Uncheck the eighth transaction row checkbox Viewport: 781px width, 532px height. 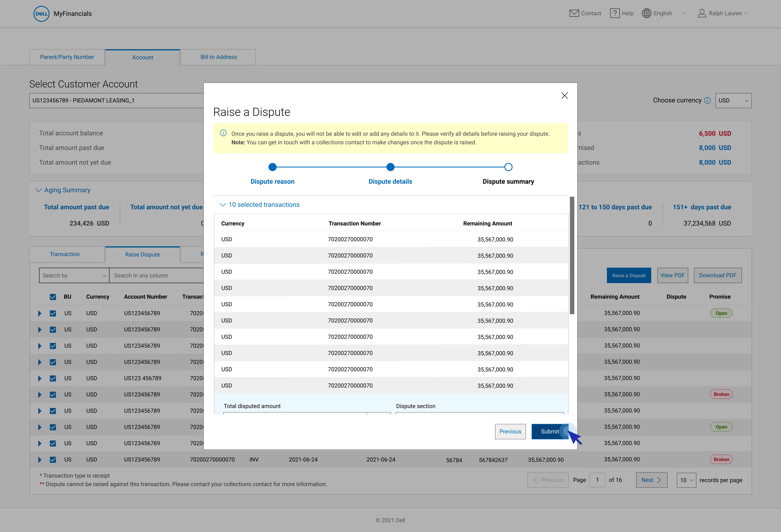pos(53,427)
